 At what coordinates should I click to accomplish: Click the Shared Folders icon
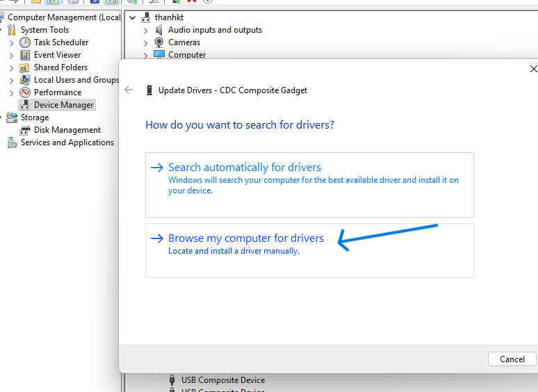25,67
